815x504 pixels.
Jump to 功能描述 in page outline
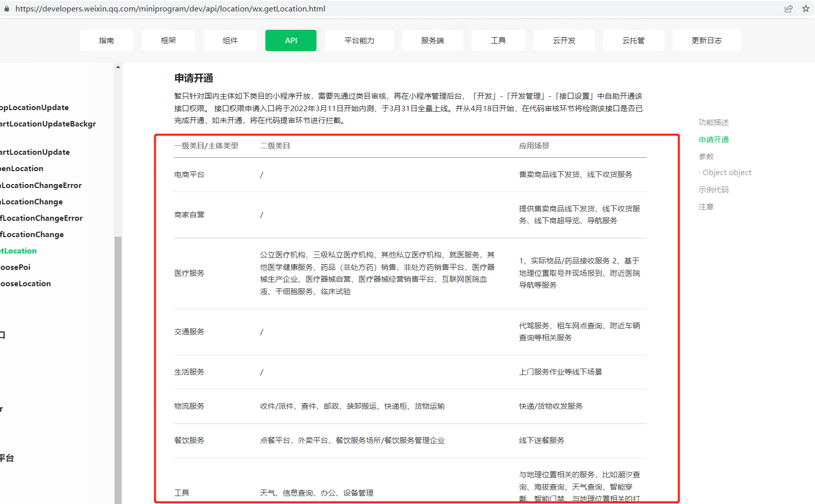(x=713, y=123)
